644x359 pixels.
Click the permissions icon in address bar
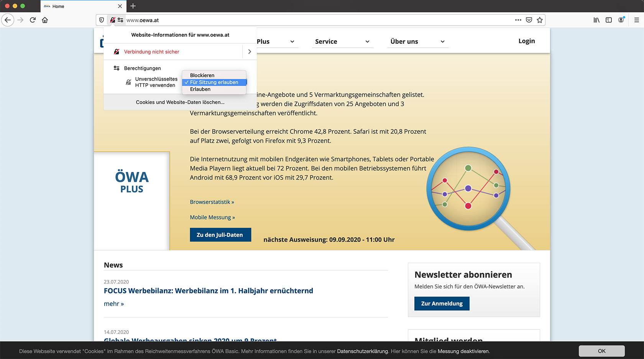(120, 20)
